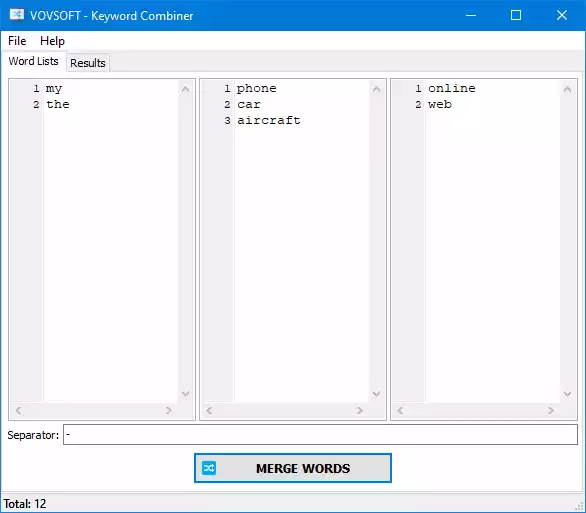
Task: Switch to the Results tab
Action: click(88, 63)
